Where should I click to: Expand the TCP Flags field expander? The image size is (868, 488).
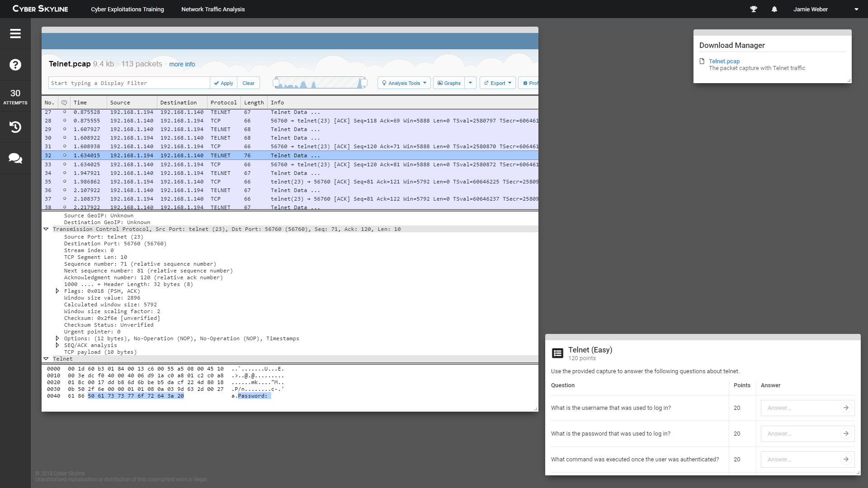(x=56, y=291)
